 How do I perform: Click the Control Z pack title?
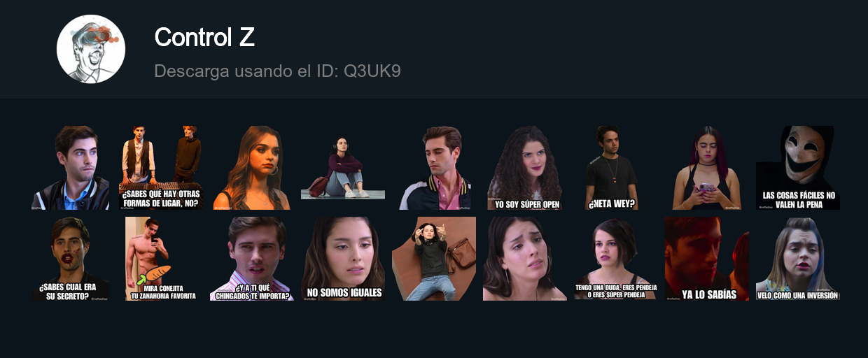pos(204,37)
